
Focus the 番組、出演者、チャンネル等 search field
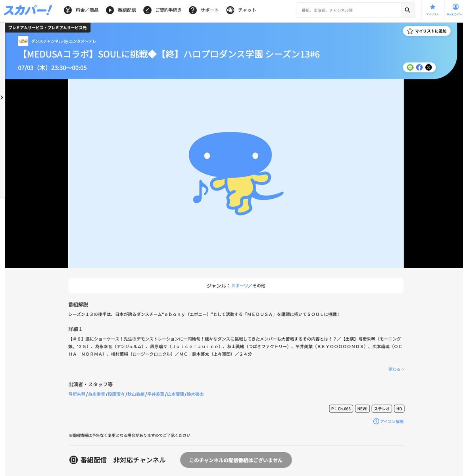349,10
